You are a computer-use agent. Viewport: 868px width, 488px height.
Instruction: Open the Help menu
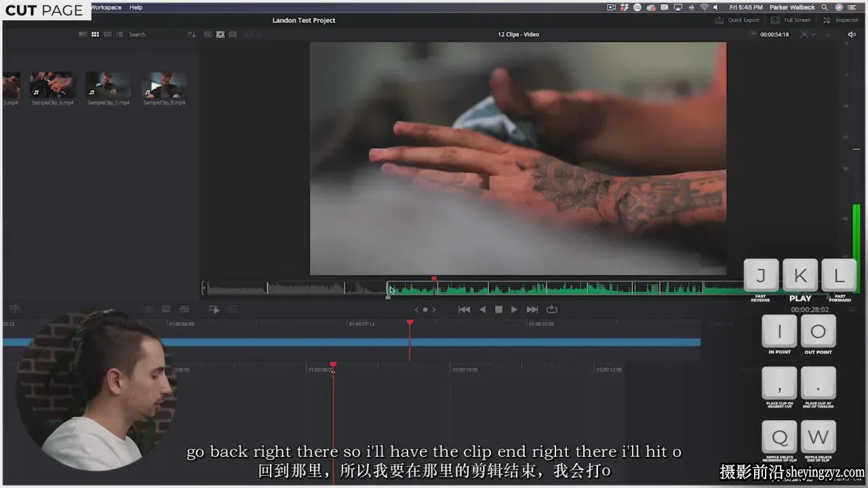(x=136, y=7)
